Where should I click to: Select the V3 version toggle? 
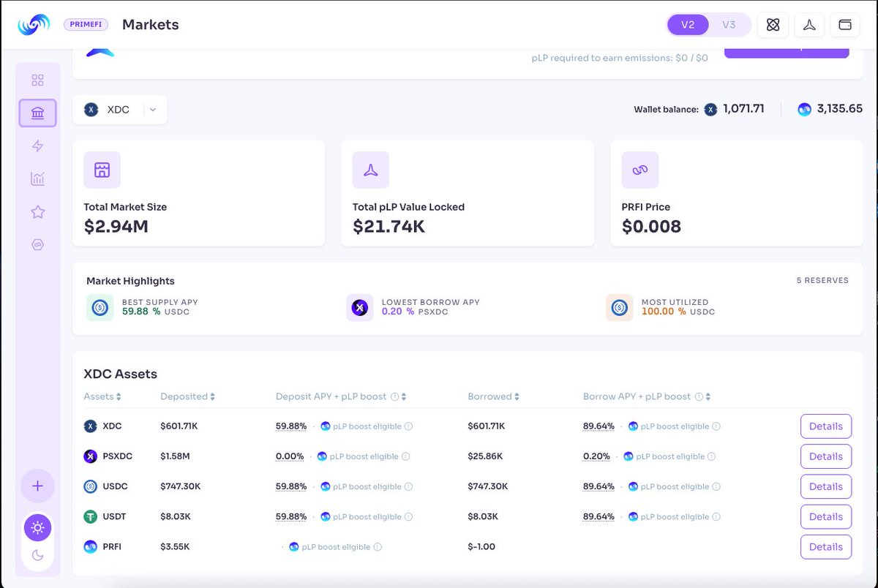pyautogui.click(x=729, y=25)
